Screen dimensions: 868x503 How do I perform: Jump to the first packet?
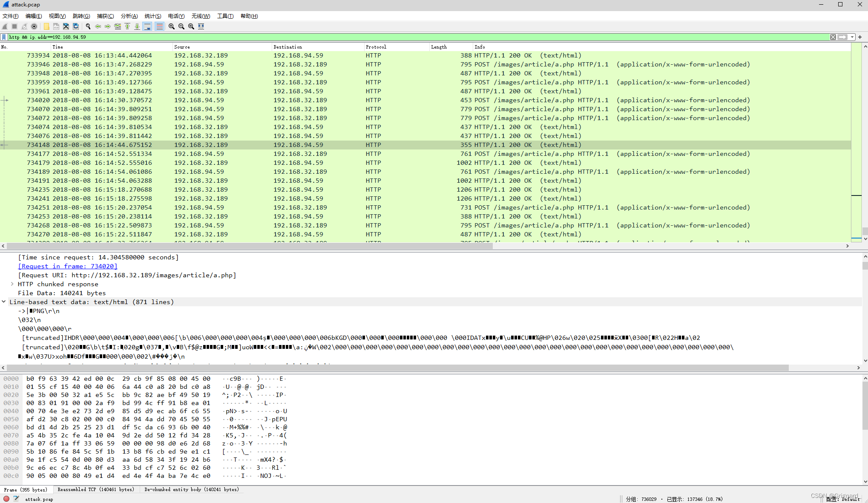127,26
